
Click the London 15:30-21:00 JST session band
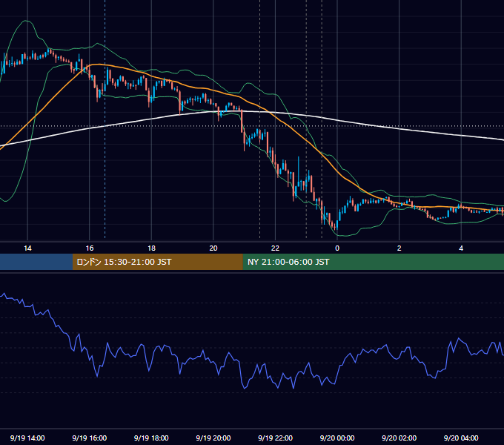[x=157, y=262]
